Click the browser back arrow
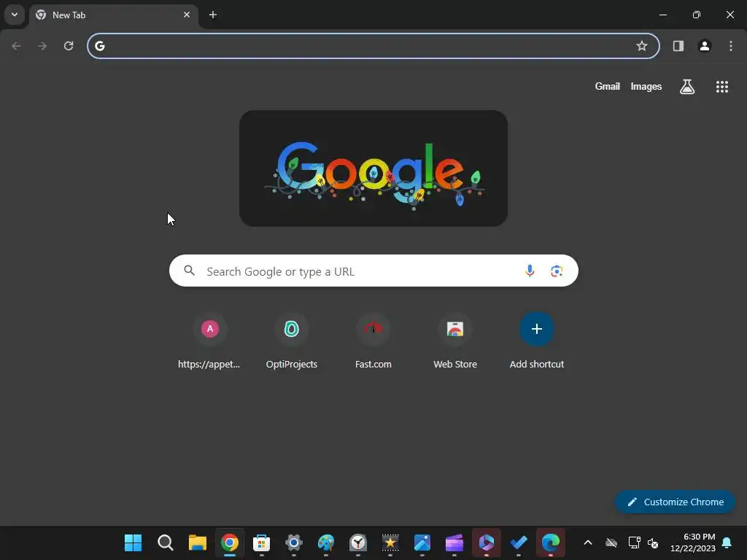Viewport: 747px width, 560px height. pyautogui.click(x=16, y=46)
